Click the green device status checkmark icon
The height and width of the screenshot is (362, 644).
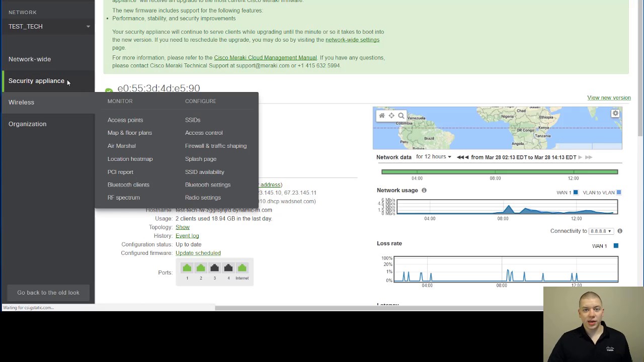[x=109, y=91]
